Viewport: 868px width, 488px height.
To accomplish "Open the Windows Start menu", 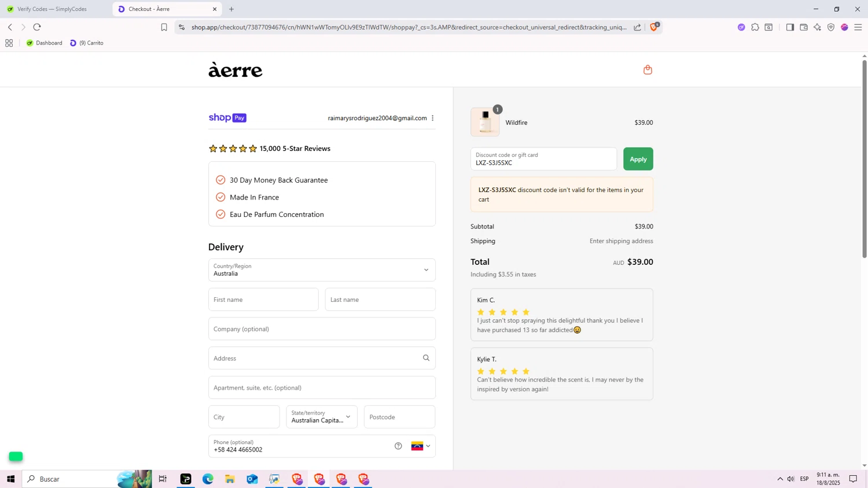I will 10,479.
